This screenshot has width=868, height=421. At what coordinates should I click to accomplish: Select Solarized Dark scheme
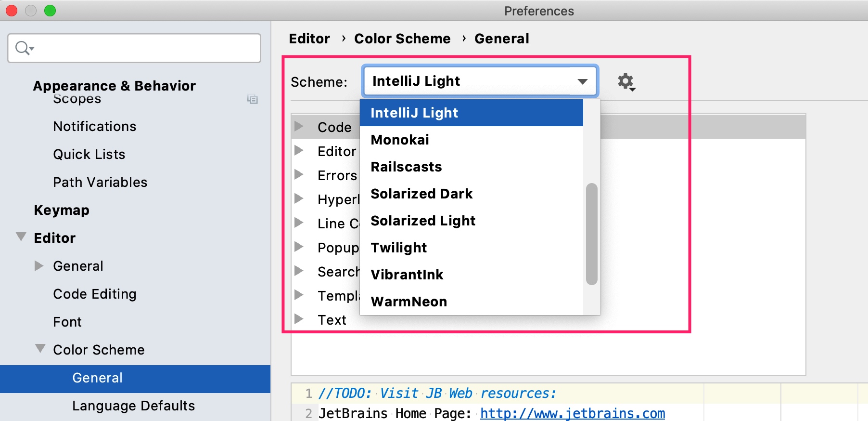pos(471,194)
